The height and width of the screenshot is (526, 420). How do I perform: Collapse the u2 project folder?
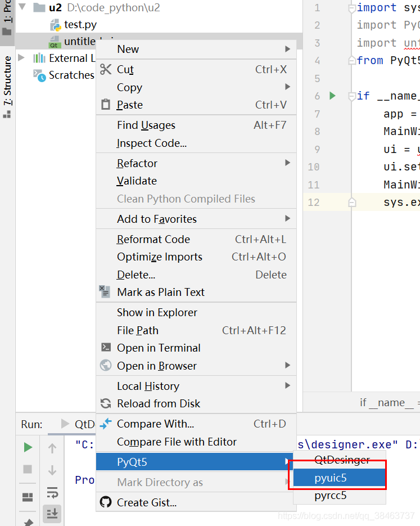(x=23, y=8)
